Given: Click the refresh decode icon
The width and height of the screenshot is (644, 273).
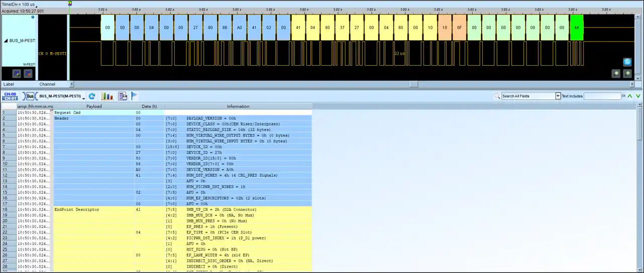Looking at the screenshot, I should 92,96.
